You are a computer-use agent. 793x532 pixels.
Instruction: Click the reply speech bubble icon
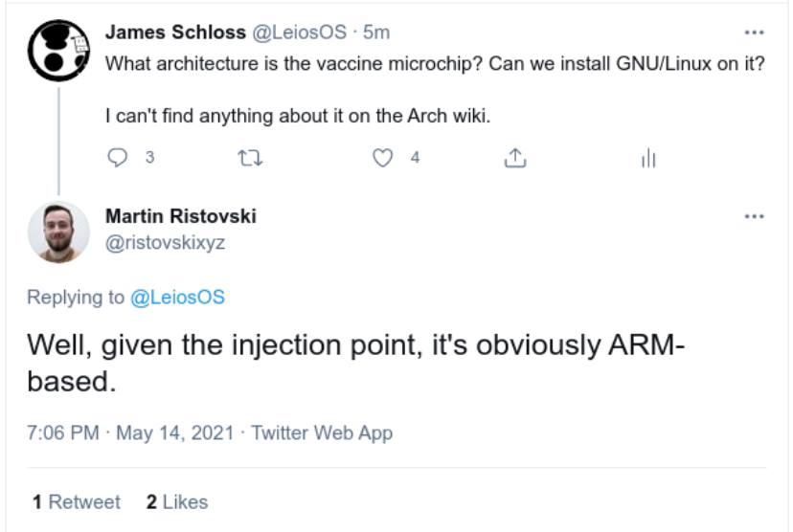click(x=118, y=158)
